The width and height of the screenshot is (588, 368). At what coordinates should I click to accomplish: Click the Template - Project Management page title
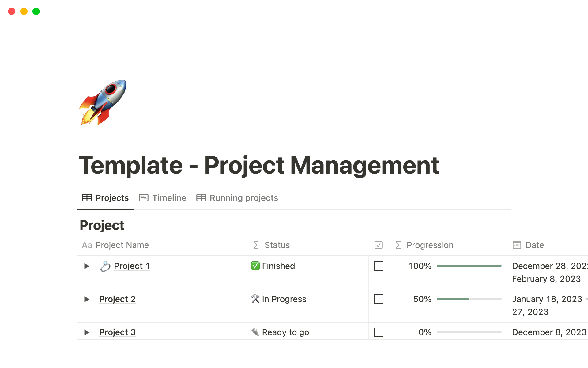point(259,165)
